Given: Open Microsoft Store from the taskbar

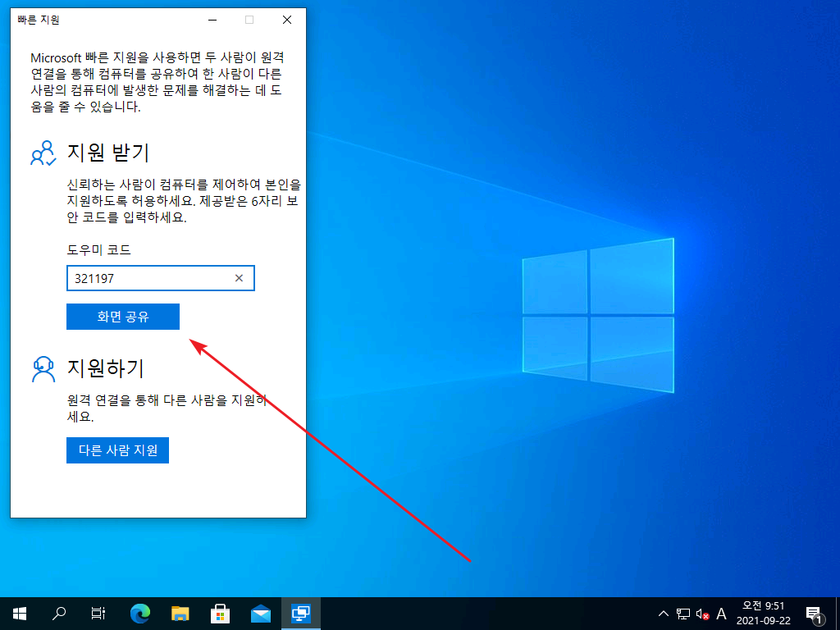Looking at the screenshot, I should point(220,614).
